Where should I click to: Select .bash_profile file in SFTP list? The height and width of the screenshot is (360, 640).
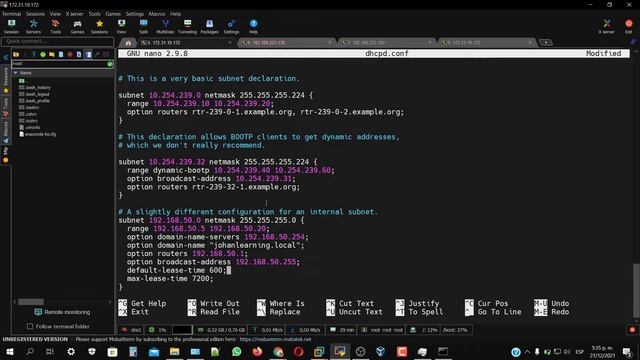click(34, 100)
